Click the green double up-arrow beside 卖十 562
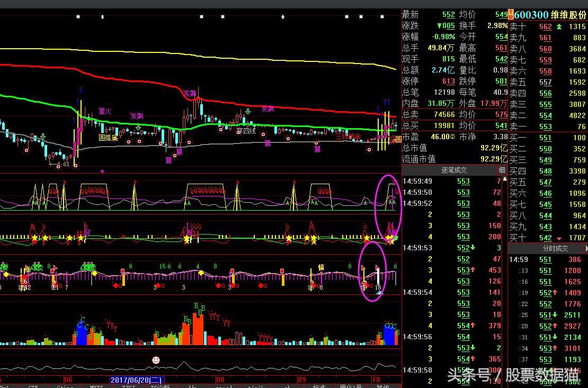 (x=559, y=26)
